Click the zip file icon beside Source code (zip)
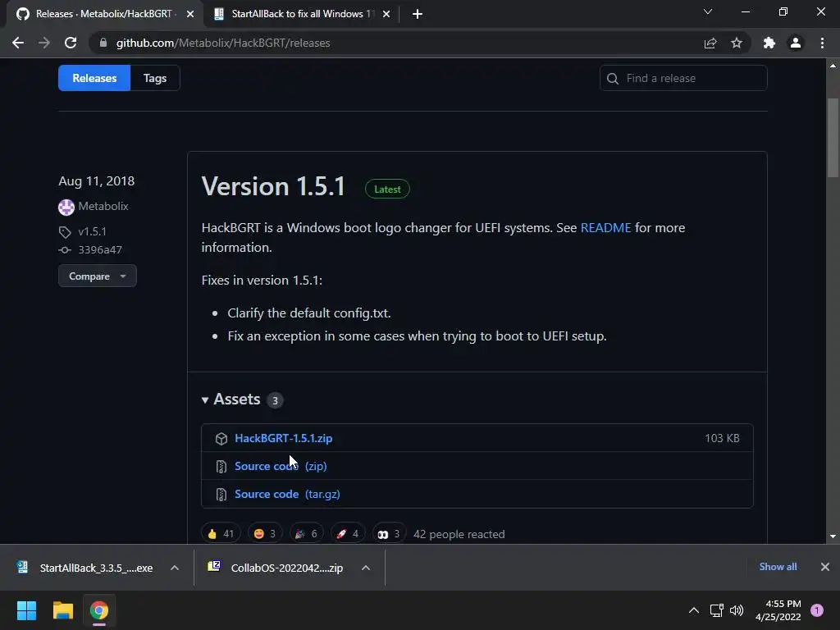 pyautogui.click(x=221, y=467)
